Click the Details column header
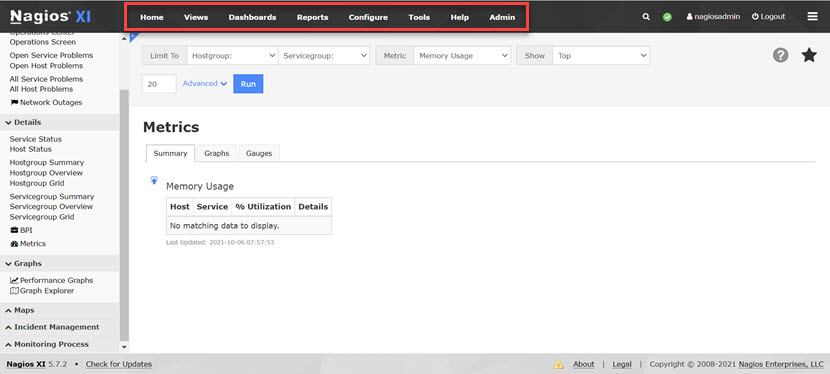Image resolution: width=830 pixels, height=374 pixels. (x=313, y=207)
